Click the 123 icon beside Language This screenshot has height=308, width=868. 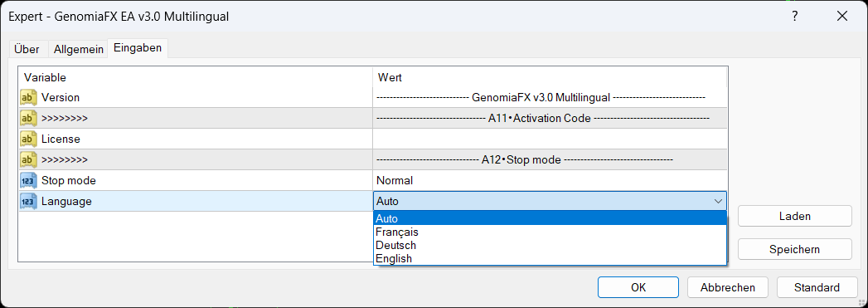(28, 202)
